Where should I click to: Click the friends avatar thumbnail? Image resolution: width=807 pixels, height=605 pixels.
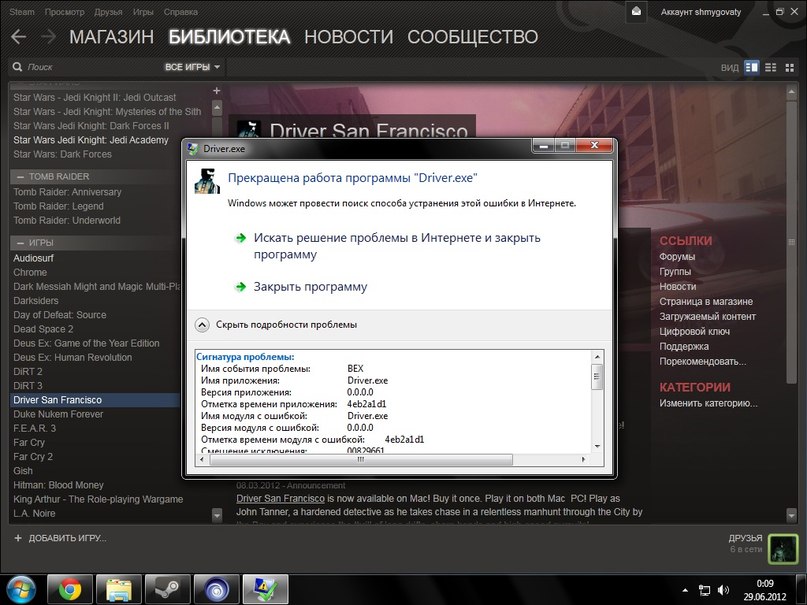783,548
